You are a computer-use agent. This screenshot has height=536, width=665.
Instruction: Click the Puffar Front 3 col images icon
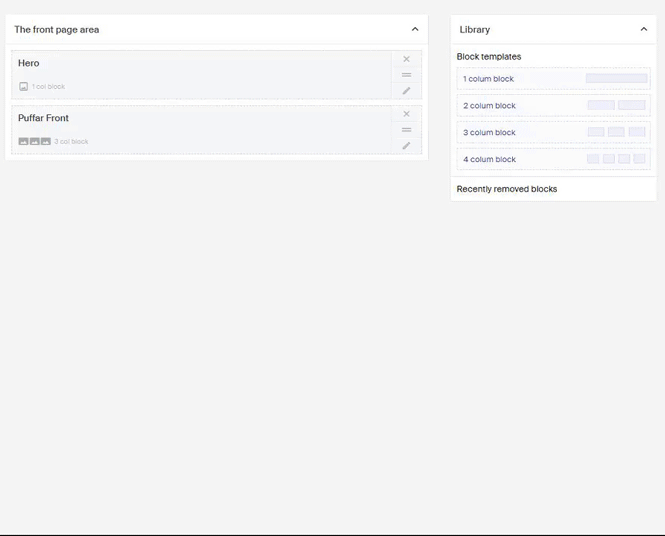[34, 142]
